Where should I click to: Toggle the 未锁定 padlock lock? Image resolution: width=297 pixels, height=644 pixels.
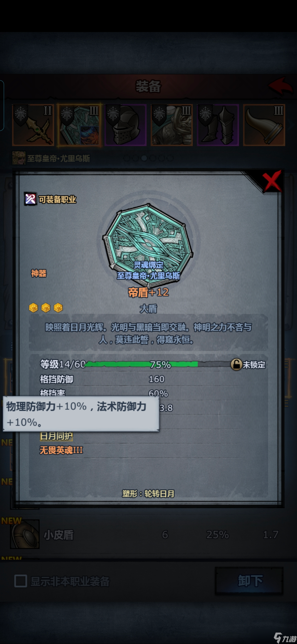236,365
